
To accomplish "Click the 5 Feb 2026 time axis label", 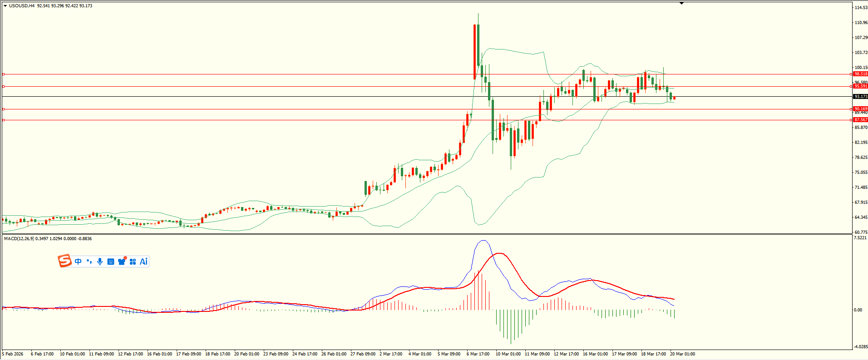I will [13, 354].
